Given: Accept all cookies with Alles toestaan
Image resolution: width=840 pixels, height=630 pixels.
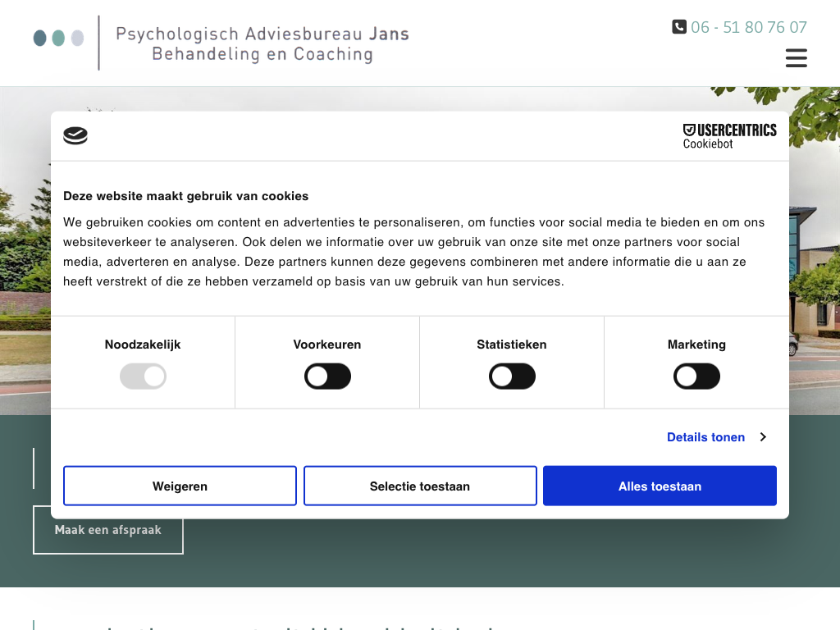Looking at the screenshot, I should pos(660,486).
